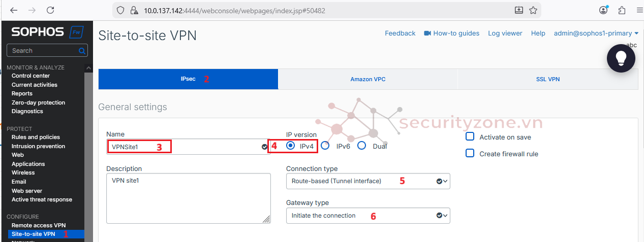Open the lightbulb assistant button
Screen dimensions: 644x242
click(x=621, y=58)
